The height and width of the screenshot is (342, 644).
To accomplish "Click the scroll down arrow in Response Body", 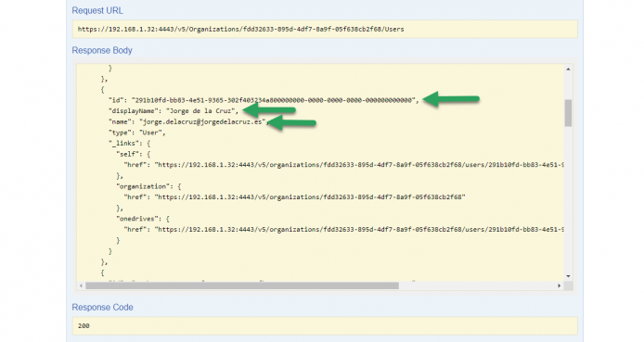I will [x=568, y=276].
